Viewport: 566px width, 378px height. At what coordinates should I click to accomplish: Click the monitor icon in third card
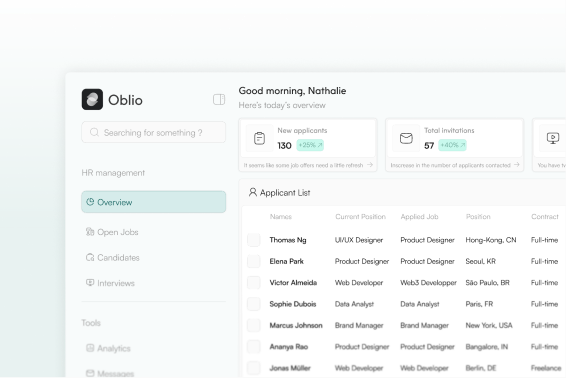(553, 138)
